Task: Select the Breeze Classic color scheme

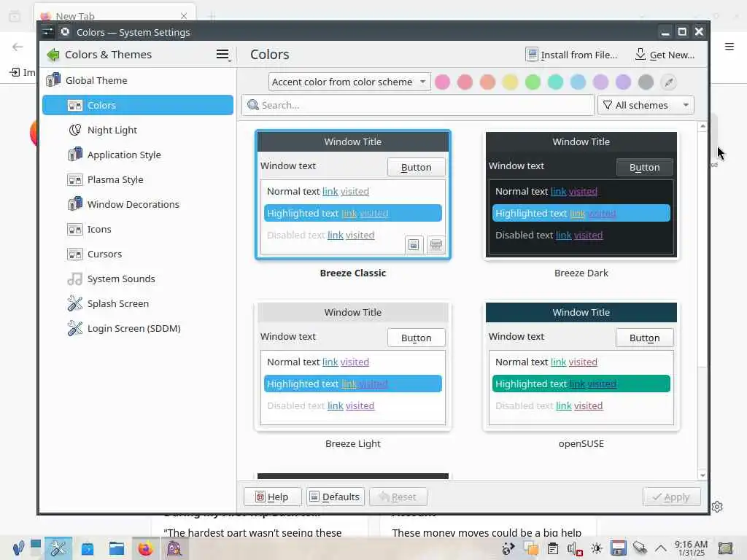Action: coord(353,195)
